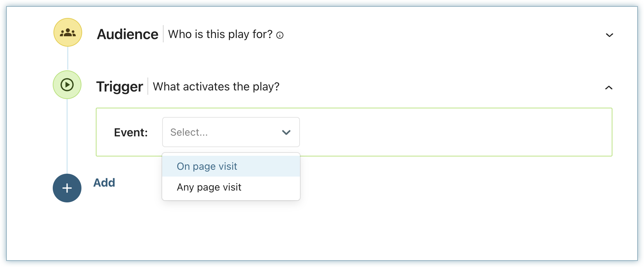Click the line connecting Audience and Trigger icons

[x=68, y=58]
